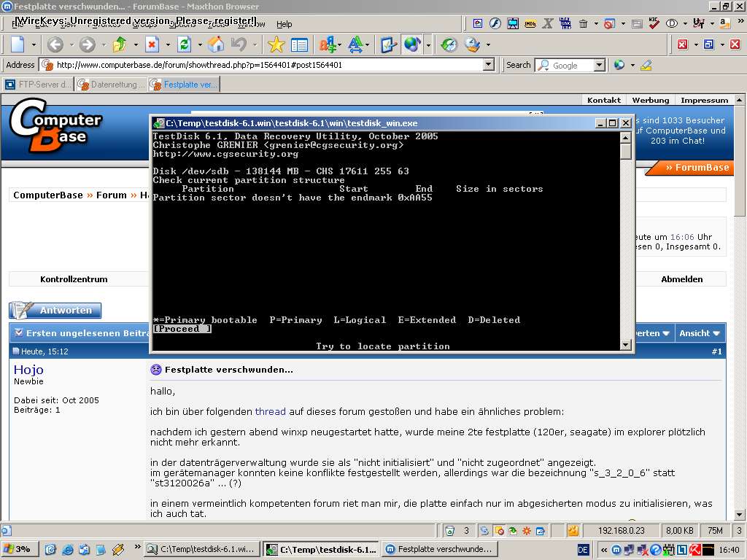Switch to the Datenrettung tab

pyautogui.click(x=111, y=85)
